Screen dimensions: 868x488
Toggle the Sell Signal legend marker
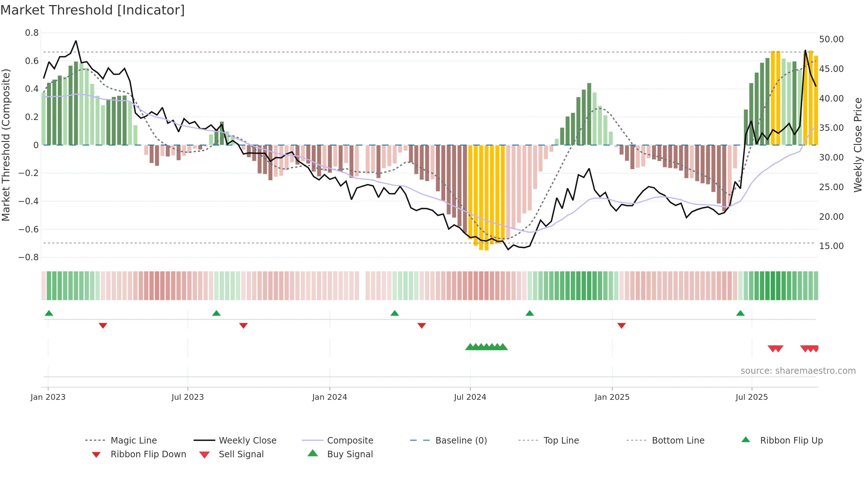pos(204,455)
